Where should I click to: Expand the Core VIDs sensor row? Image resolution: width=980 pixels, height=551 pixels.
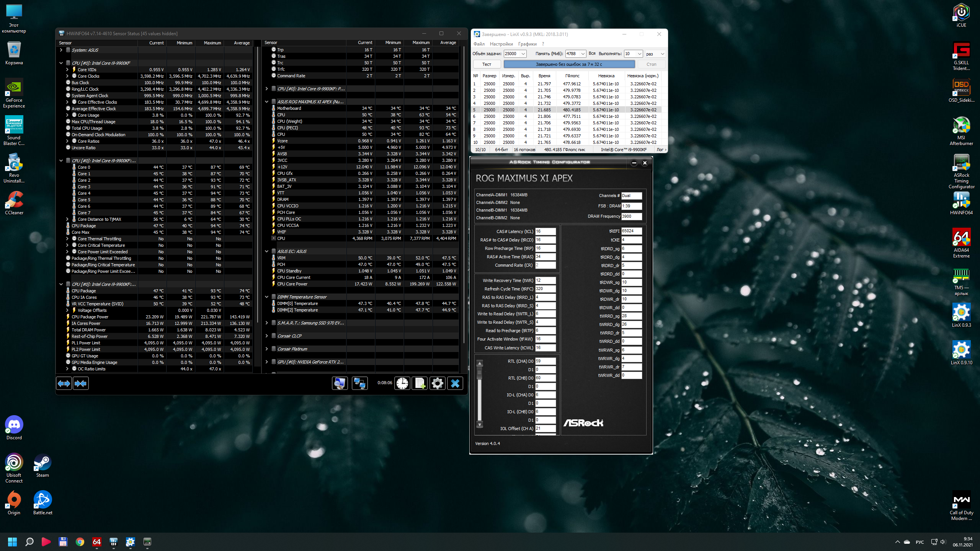click(x=67, y=70)
